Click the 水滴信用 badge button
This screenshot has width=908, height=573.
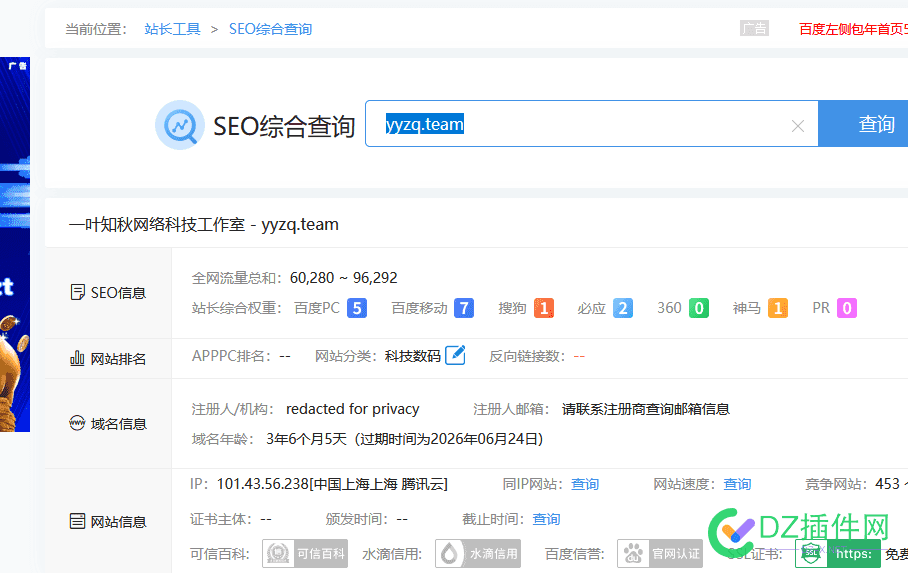click(478, 554)
